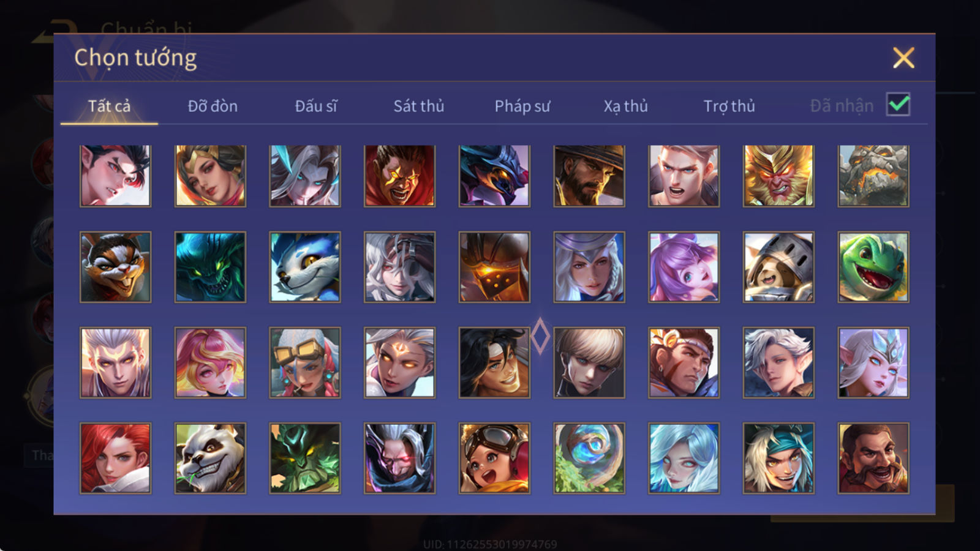Select the cowboy hat bearded hero
Image resolution: width=980 pixels, height=551 pixels.
tap(589, 176)
